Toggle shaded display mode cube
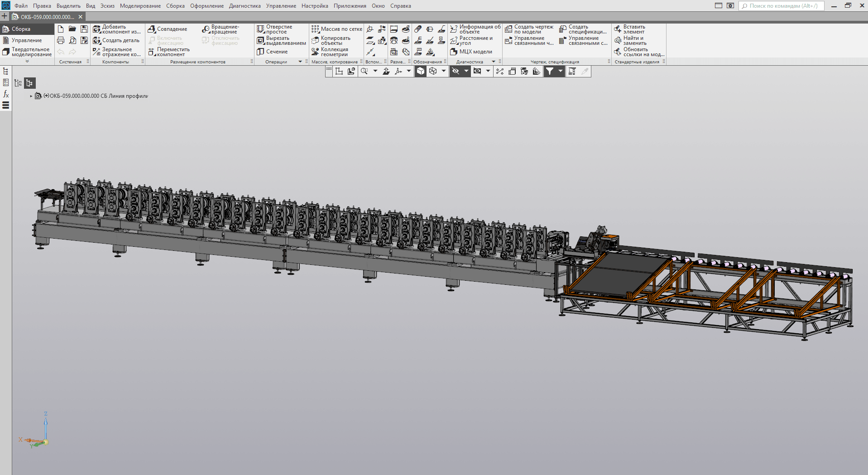The height and width of the screenshot is (475, 868). pos(421,71)
